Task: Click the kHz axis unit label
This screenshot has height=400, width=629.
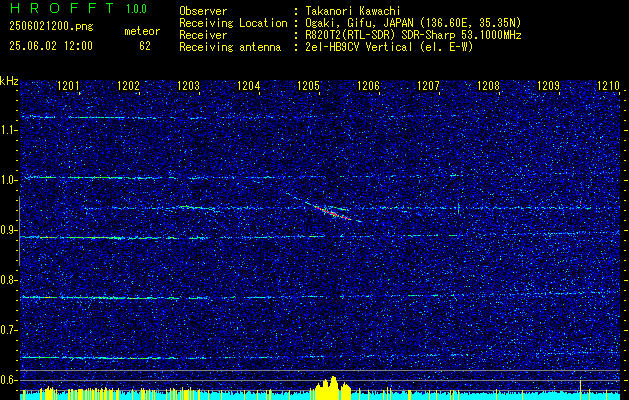Action: tap(9, 81)
